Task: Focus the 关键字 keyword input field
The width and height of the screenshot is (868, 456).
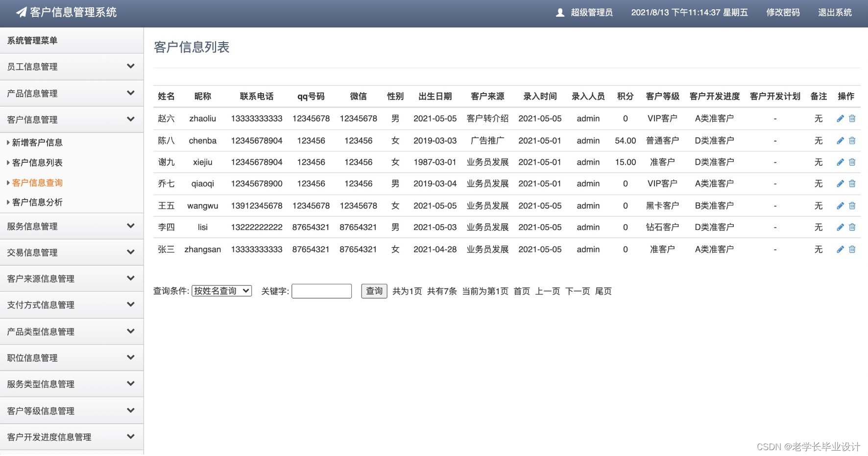Action: click(322, 291)
